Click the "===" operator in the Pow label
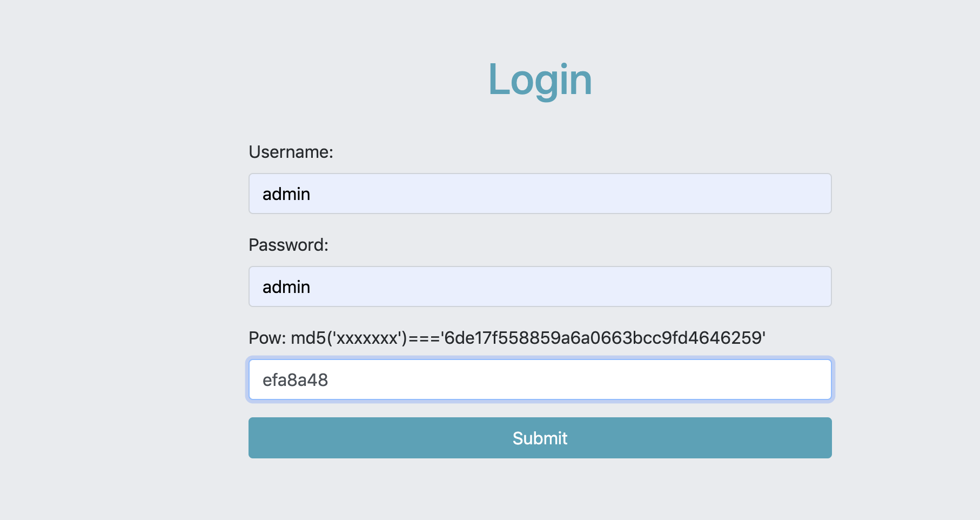980x520 pixels. pyautogui.click(x=424, y=338)
